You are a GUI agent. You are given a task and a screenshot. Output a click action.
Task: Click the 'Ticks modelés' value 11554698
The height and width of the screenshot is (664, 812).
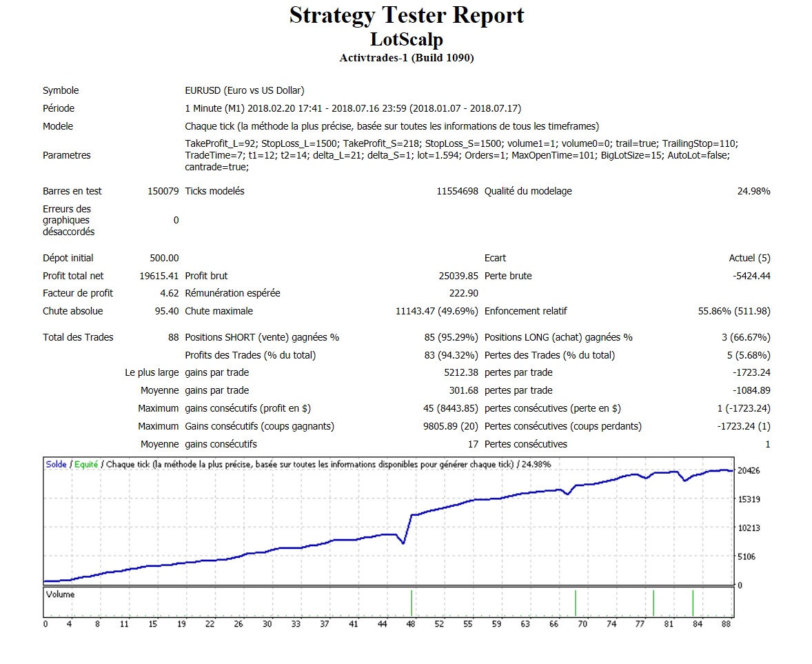(457, 191)
